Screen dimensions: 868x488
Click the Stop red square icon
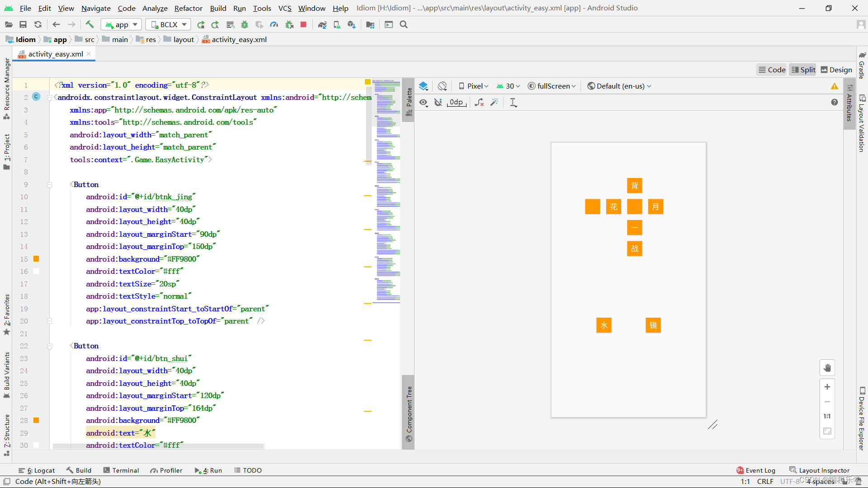(303, 24)
